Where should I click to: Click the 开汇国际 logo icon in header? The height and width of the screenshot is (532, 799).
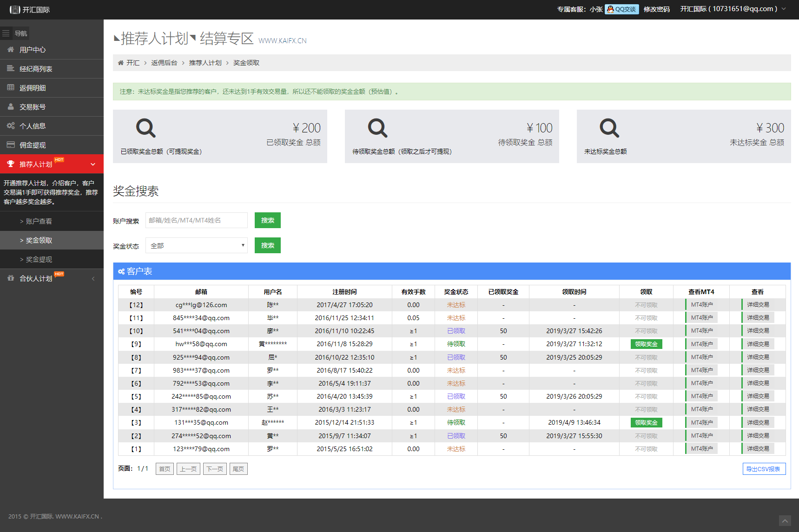pyautogui.click(x=15, y=10)
